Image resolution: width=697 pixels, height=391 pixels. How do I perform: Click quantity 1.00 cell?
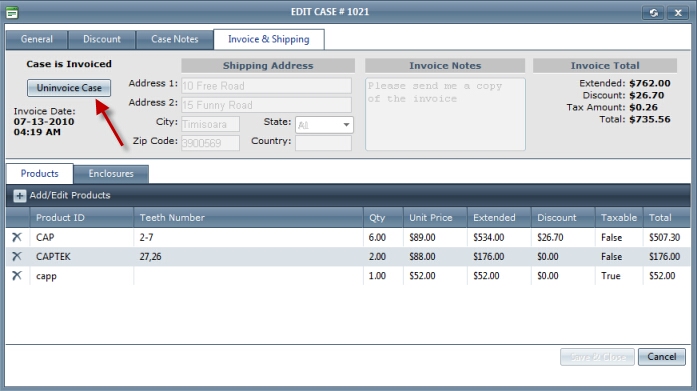(383, 275)
